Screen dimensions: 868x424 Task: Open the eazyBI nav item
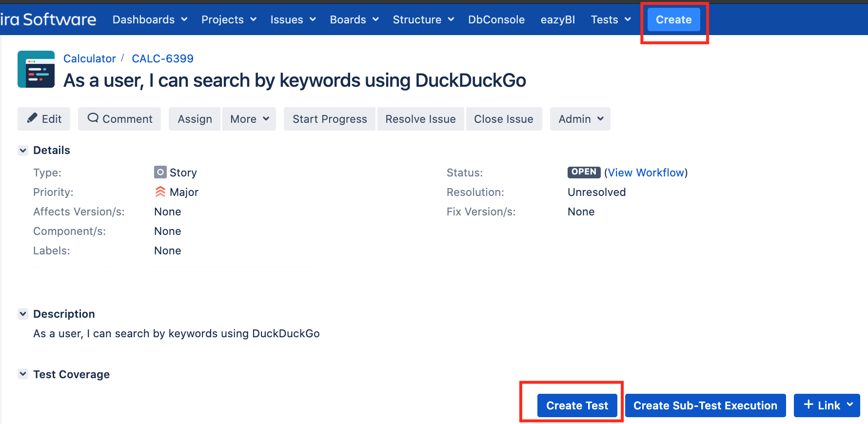(558, 19)
